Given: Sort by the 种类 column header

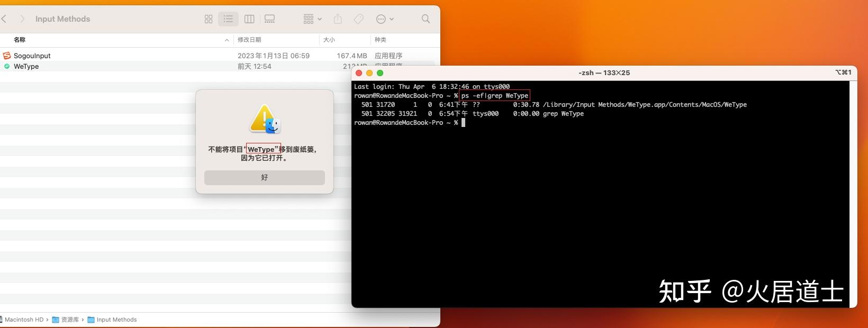Looking at the screenshot, I should tap(381, 40).
